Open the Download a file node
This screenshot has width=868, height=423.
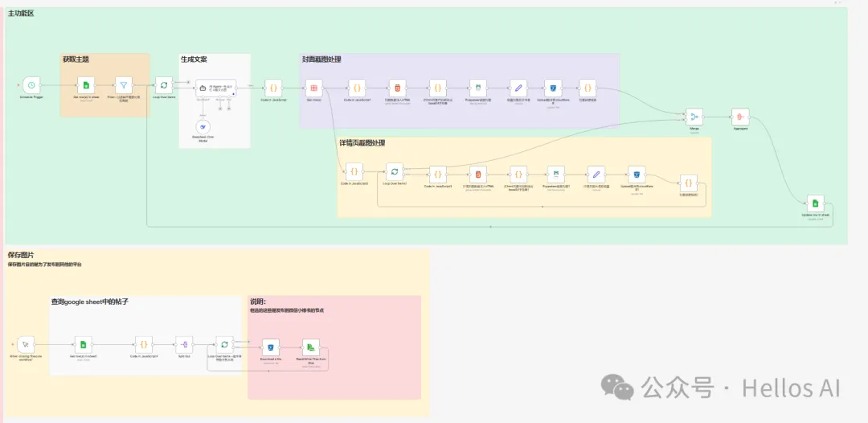tap(270, 347)
